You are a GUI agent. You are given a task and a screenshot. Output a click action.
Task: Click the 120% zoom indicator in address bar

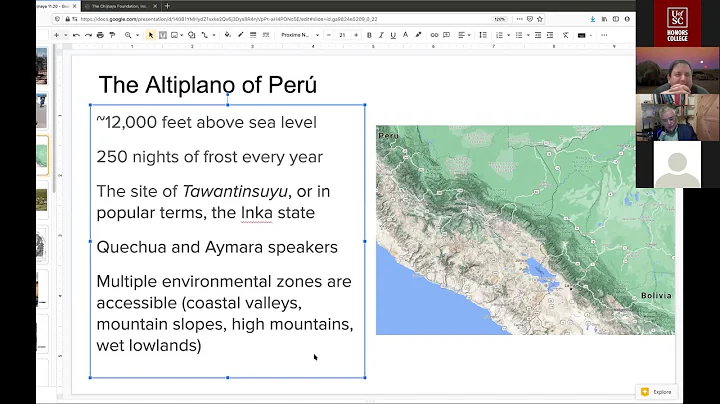(x=499, y=19)
